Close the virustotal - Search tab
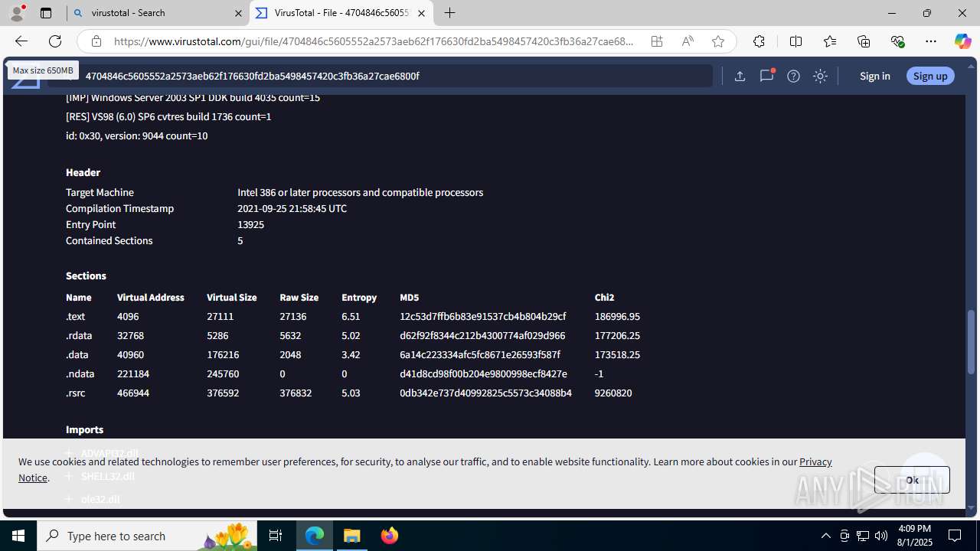The width and height of the screenshot is (980, 551). click(238, 13)
